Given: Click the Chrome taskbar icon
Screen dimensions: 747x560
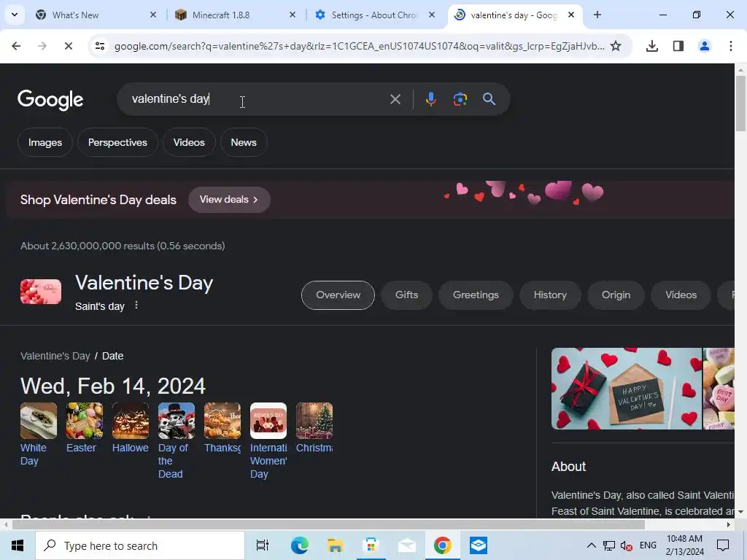Looking at the screenshot, I should click(x=442, y=545).
